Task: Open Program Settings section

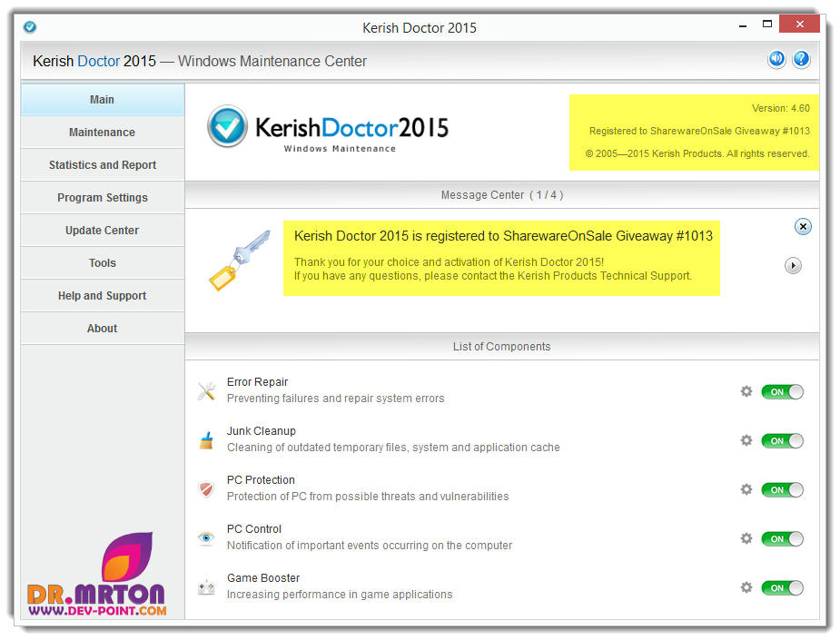Action: 103,198
